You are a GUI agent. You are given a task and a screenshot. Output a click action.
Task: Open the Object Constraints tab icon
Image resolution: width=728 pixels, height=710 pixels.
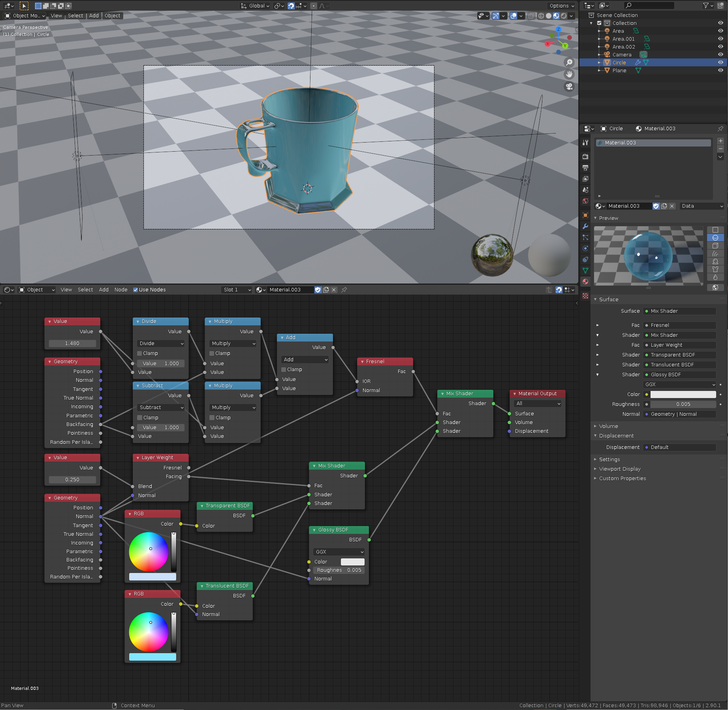coord(585,259)
